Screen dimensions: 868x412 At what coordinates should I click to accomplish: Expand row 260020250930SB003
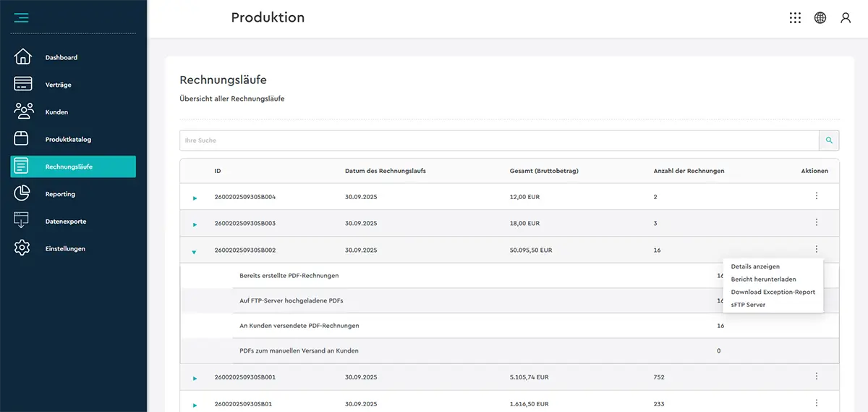[x=195, y=224]
